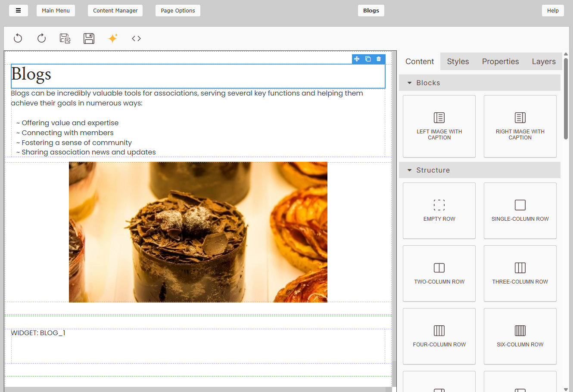Image resolution: width=573 pixels, height=392 pixels.
Task: Click the panel scrollbar up arrow
Action: (x=566, y=54)
